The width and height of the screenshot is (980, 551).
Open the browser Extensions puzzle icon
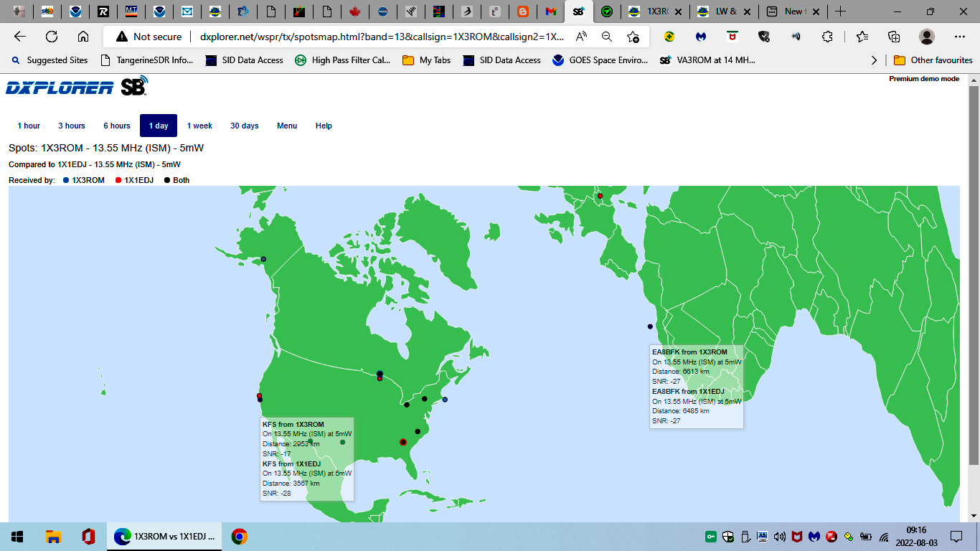point(827,37)
